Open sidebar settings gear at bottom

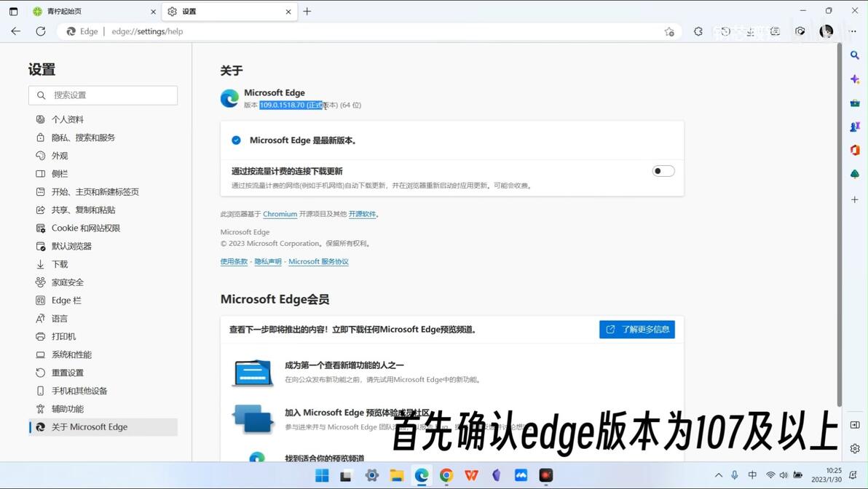point(855,449)
